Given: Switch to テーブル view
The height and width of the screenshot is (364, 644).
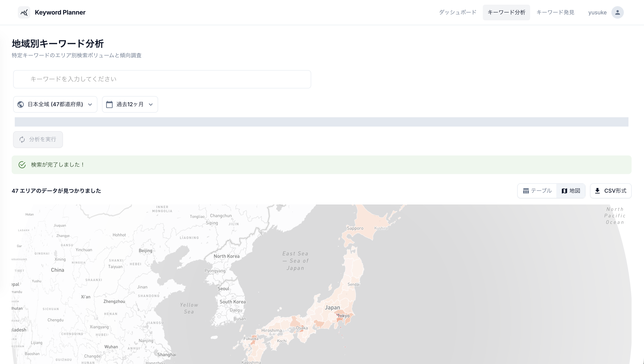Looking at the screenshot, I should [537, 191].
